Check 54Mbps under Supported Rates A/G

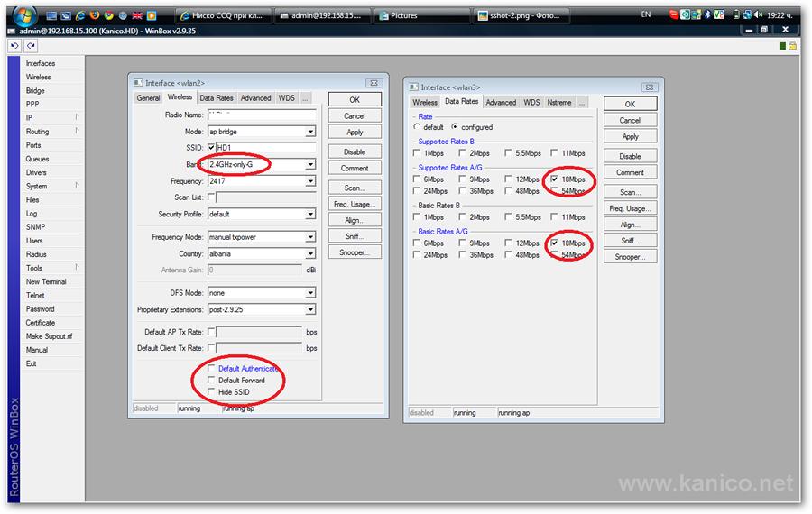[x=554, y=191]
